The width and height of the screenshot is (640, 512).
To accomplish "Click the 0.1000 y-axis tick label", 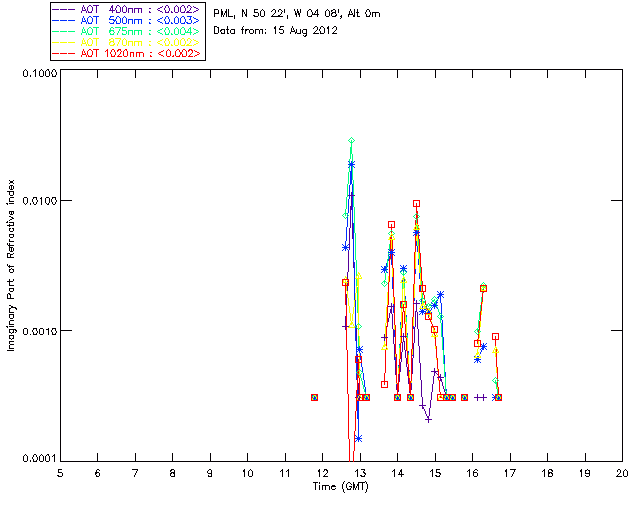I will (x=39, y=73).
